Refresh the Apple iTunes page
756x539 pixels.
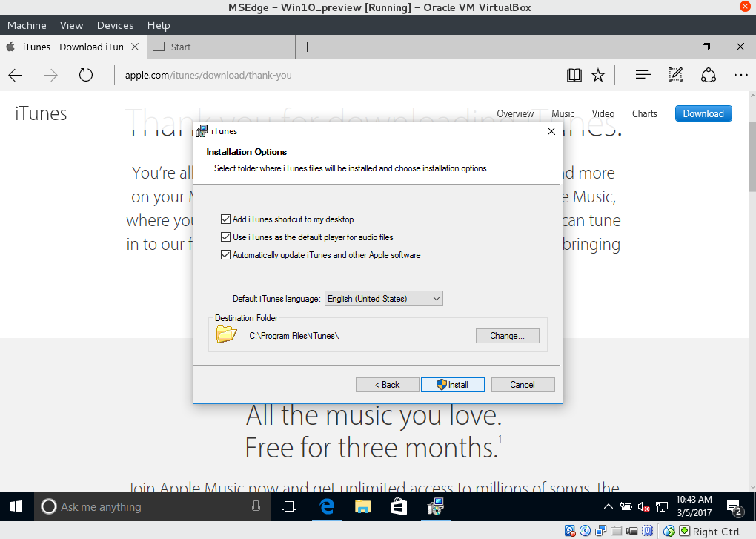pos(86,75)
